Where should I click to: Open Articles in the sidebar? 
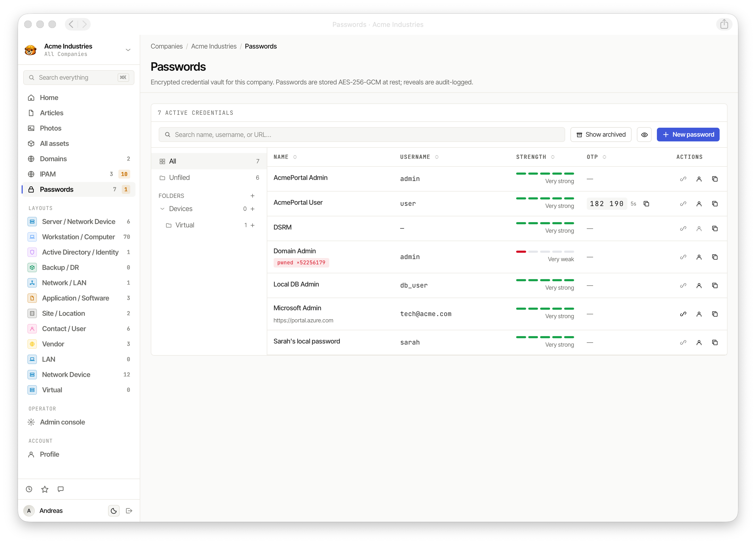click(79, 113)
